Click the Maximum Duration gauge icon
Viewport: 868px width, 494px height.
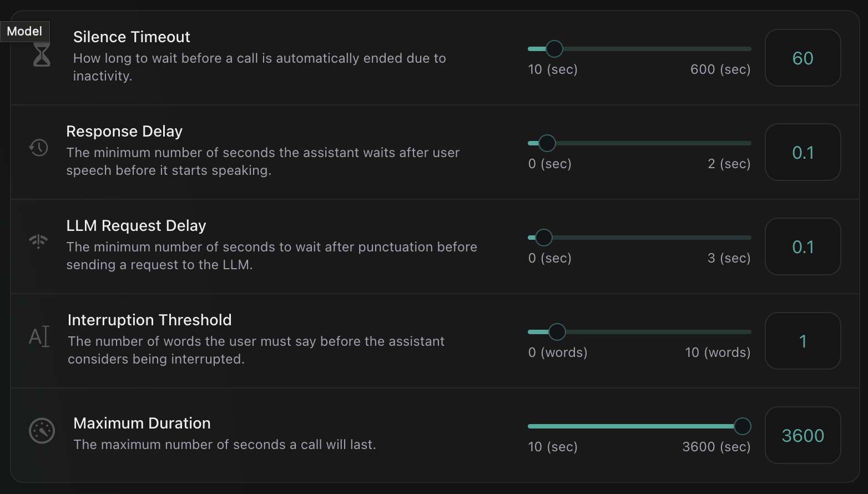click(42, 431)
